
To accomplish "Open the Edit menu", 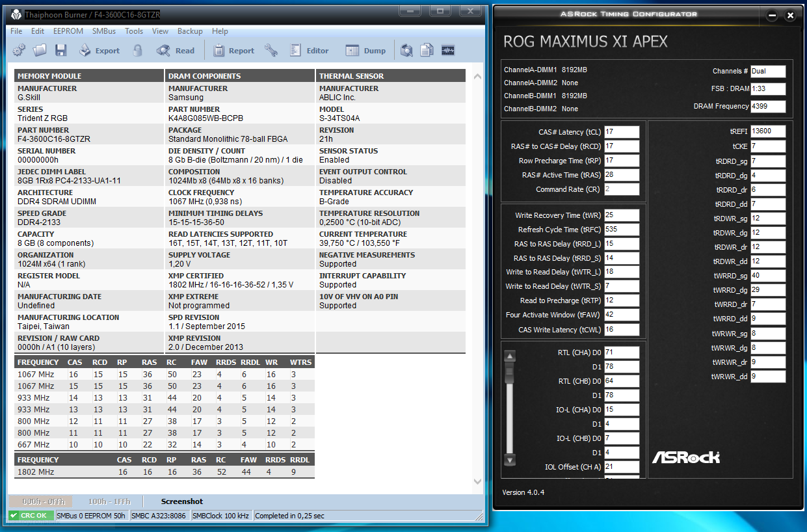I will (38, 31).
